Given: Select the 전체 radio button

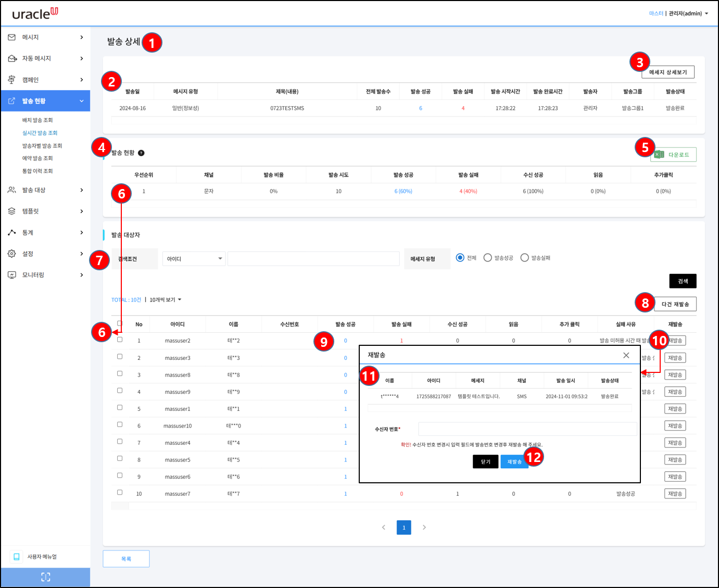Looking at the screenshot, I should click(x=460, y=258).
